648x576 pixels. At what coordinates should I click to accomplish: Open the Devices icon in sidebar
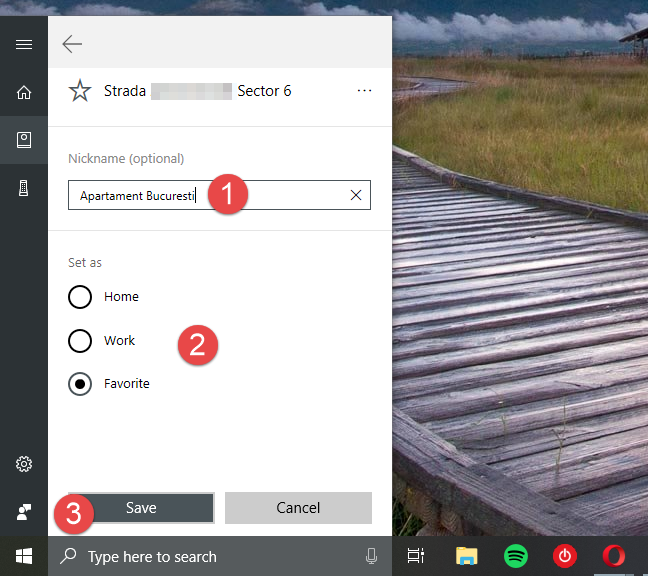tap(24, 188)
